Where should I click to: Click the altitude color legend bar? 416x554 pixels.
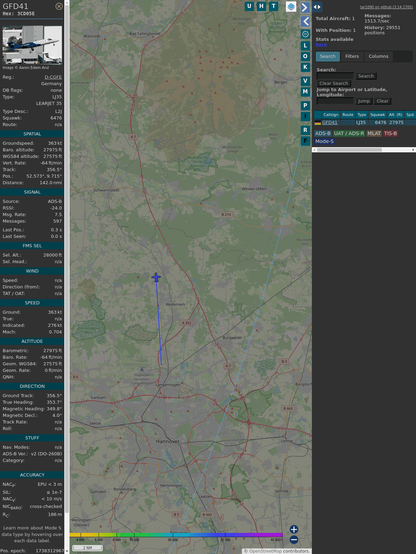[x=176, y=535]
